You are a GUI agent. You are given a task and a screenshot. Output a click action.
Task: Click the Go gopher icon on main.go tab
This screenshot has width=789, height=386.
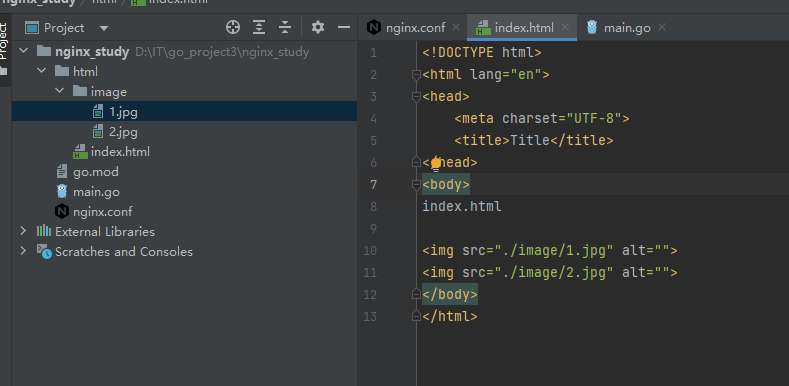(x=592, y=28)
